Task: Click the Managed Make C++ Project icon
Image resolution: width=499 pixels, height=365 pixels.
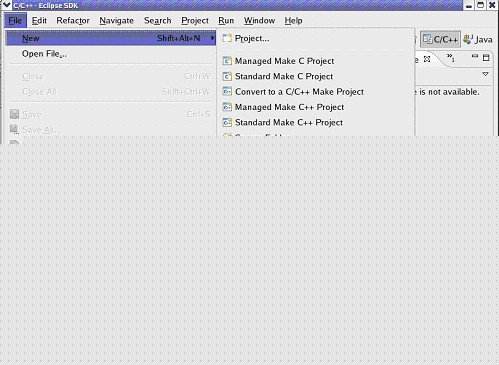Action: pos(227,107)
